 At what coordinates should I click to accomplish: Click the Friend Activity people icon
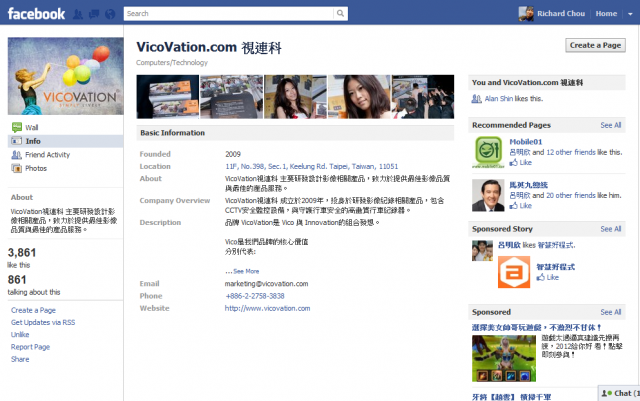[17, 155]
